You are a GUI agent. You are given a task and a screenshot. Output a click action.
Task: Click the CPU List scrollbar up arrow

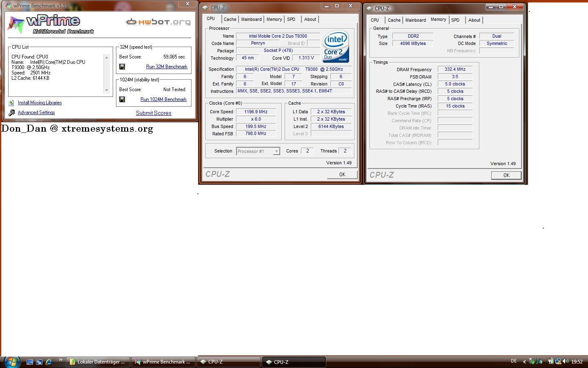(107, 57)
